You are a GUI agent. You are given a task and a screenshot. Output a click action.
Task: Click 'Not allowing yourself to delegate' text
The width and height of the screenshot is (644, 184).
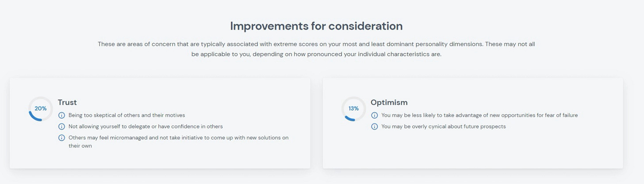tap(146, 126)
